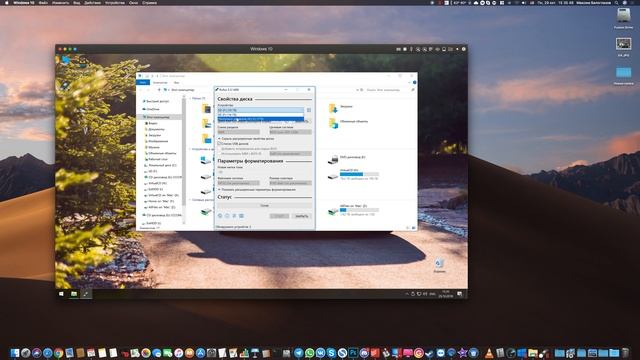Launch Skype from the dock

pyautogui.click(x=331, y=353)
